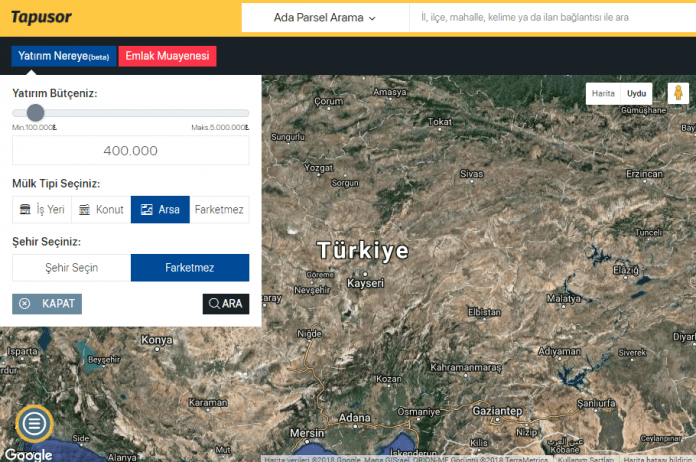This screenshot has height=462, width=696.
Task: Click the magnifier icon on ARA
Action: (214, 304)
